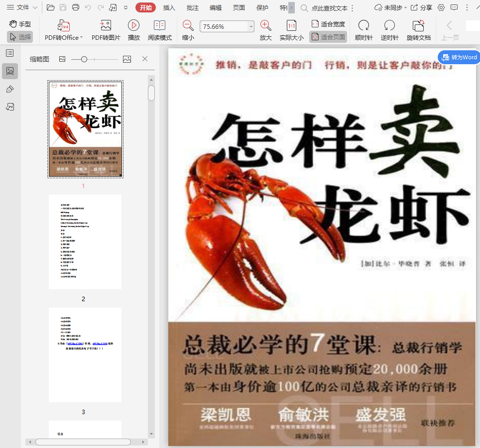
Task: Start slideshow with the 播放 icon
Action: 133,26
